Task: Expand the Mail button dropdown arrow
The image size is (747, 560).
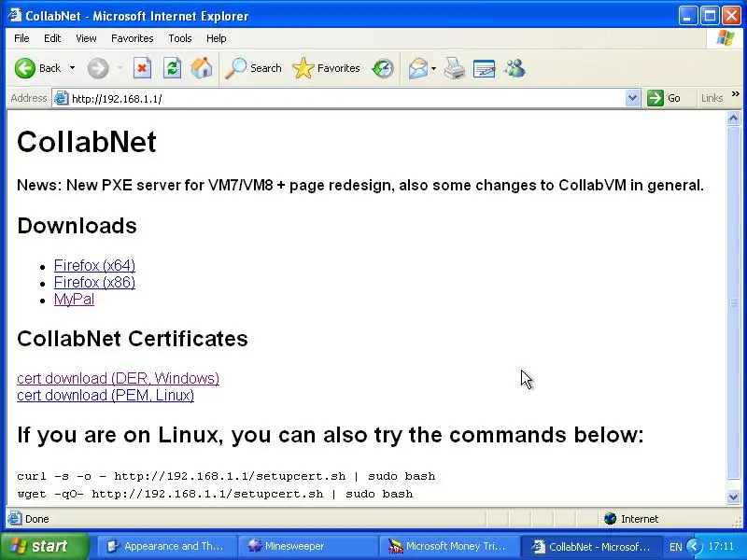Action: point(433,68)
